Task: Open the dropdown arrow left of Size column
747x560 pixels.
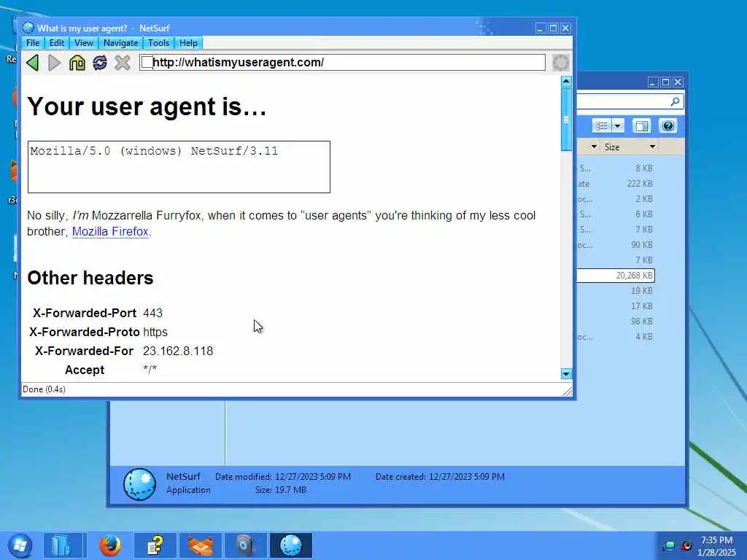Action: 594,147
